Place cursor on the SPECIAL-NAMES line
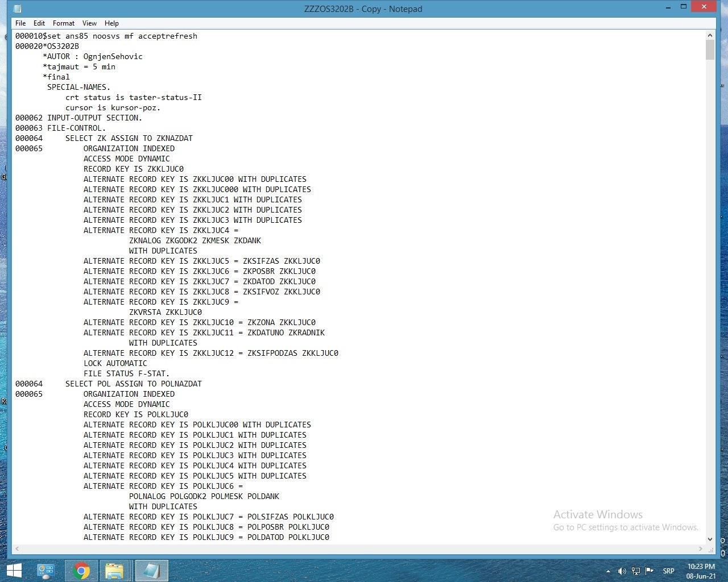The image size is (728, 582). click(79, 87)
